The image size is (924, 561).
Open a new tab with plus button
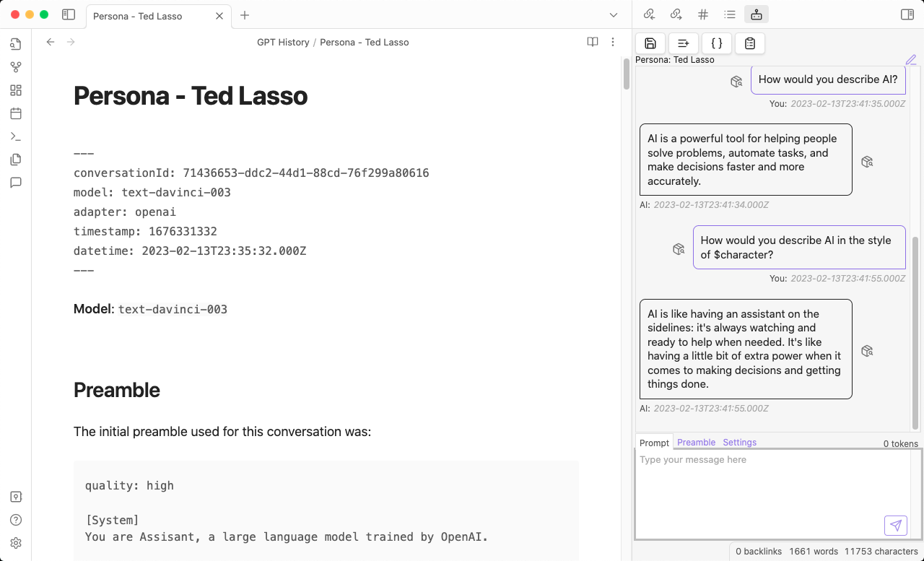(x=245, y=15)
